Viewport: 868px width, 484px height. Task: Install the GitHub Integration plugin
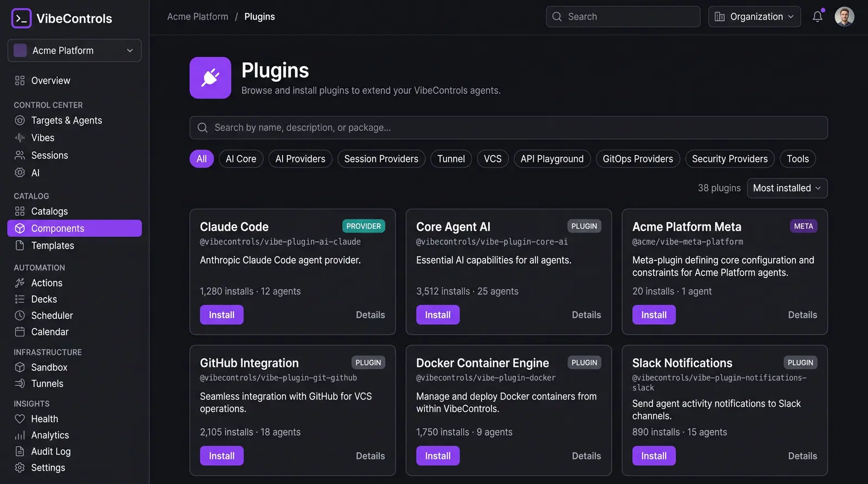point(222,456)
